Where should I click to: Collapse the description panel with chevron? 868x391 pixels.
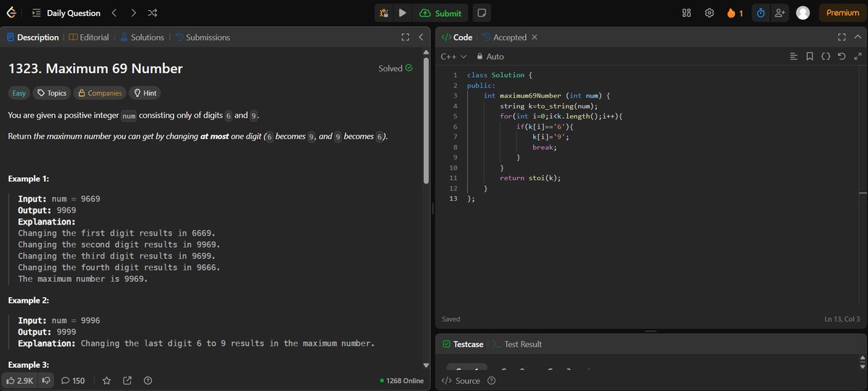[420, 37]
